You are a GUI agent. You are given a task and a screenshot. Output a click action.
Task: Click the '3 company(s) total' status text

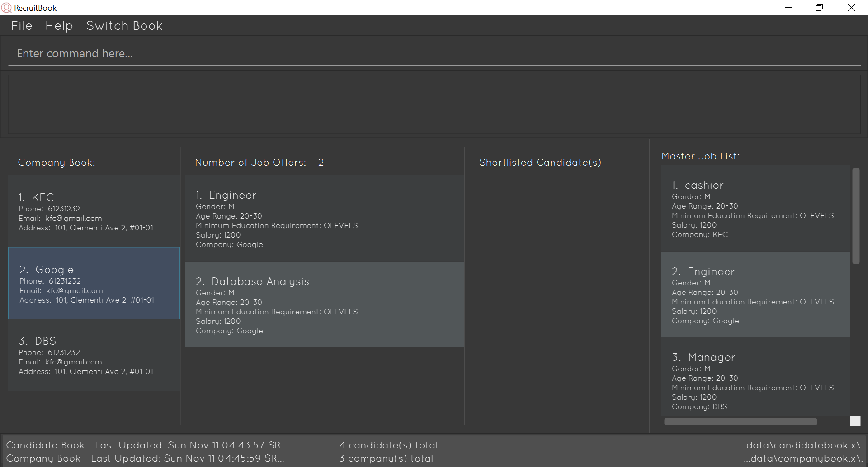pyautogui.click(x=386, y=458)
